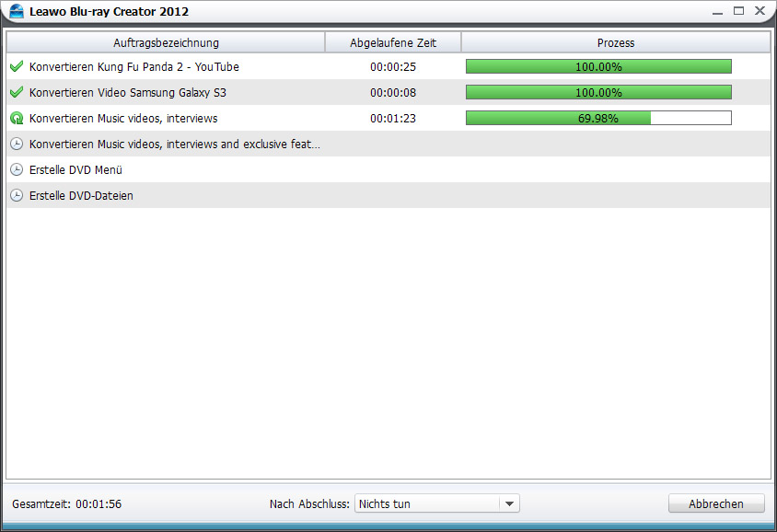Click the Abgelaufene Zeit column header
Viewport: 777px width, 532px height.
click(393, 42)
